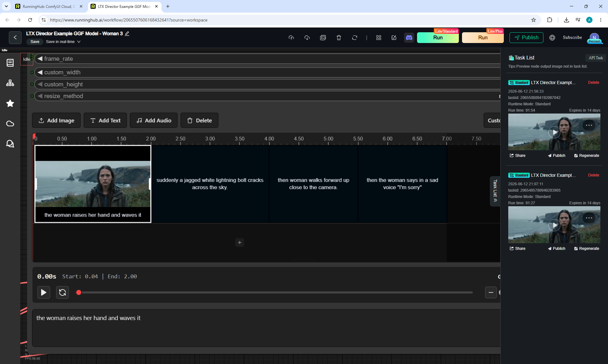
Task: Bookmark this page with the star icon
Action: coord(534,20)
